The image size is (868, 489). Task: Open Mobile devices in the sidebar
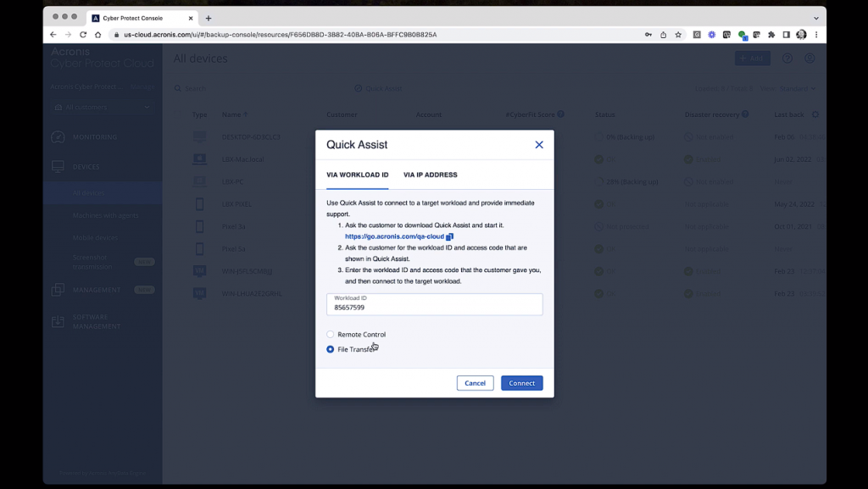95,237
